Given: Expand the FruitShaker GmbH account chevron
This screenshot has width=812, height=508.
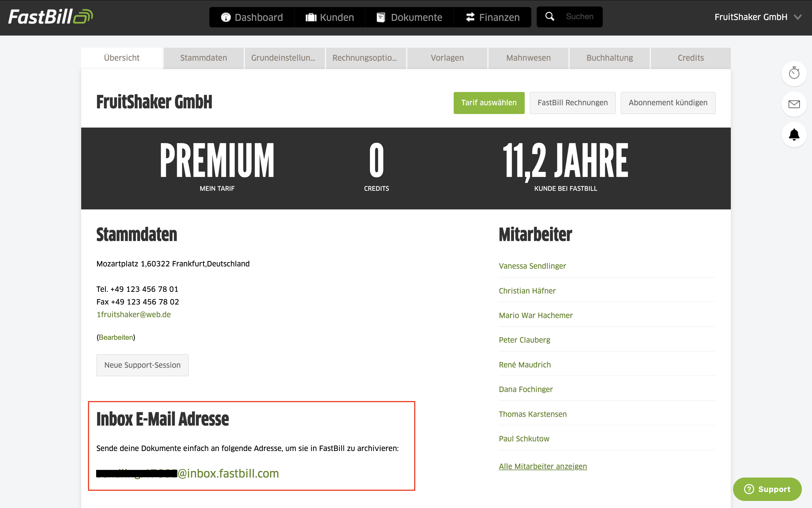Looking at the screenshot, I should click(x=798, y=17).
